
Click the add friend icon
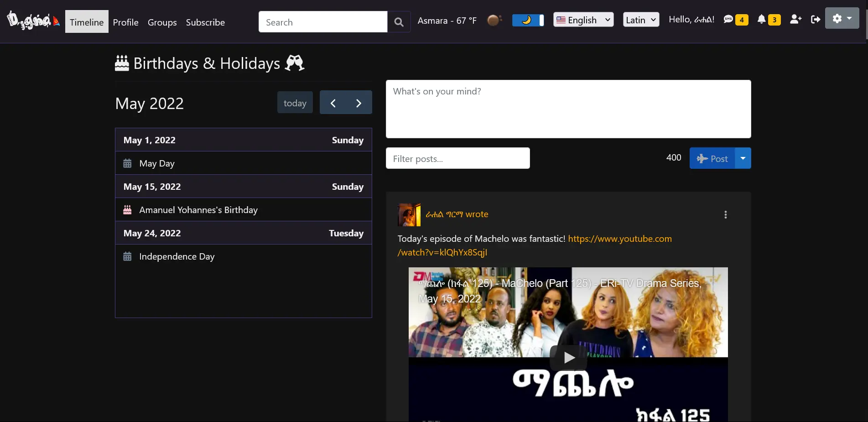click(796, 19)
